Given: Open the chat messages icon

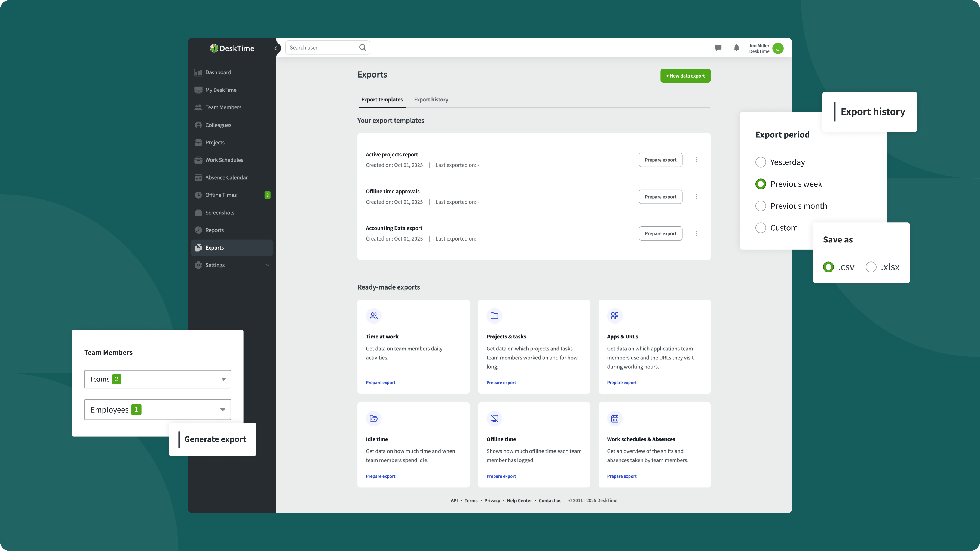Looking at the screenshot, I should pos(718,48).
